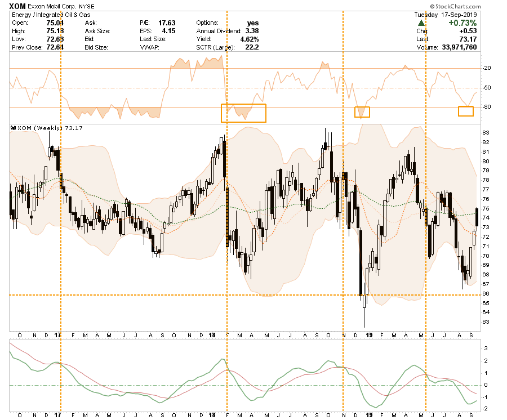Click the -2 label on the bottom oscillator axis
Screen dimensions: 507x420
pos(486,409)
